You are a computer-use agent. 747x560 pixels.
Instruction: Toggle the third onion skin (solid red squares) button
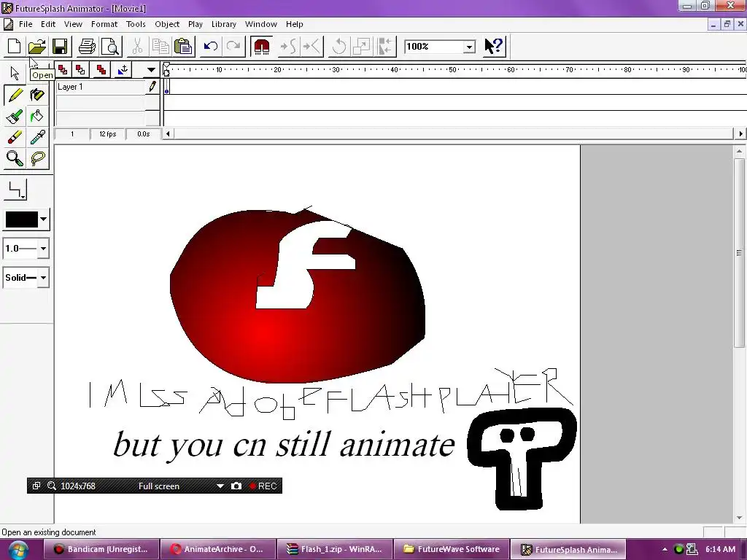(101, 70)
